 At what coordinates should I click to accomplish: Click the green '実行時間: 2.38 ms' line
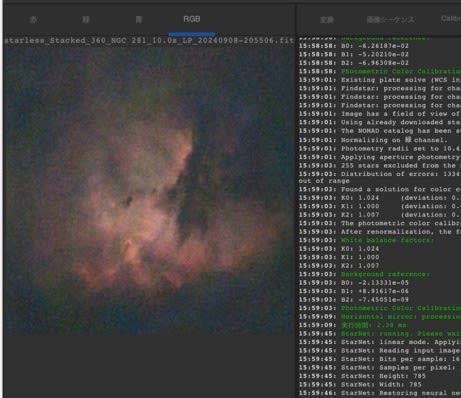(353, 325)
